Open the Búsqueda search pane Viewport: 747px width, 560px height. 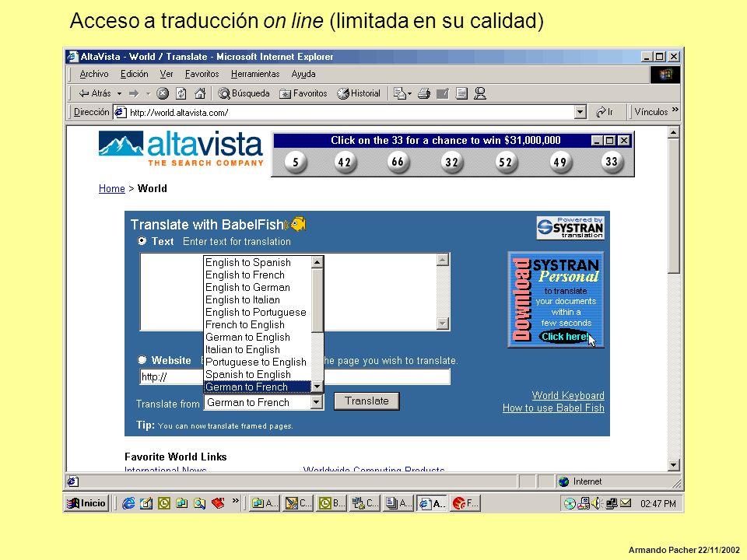[x=244, y=93]
